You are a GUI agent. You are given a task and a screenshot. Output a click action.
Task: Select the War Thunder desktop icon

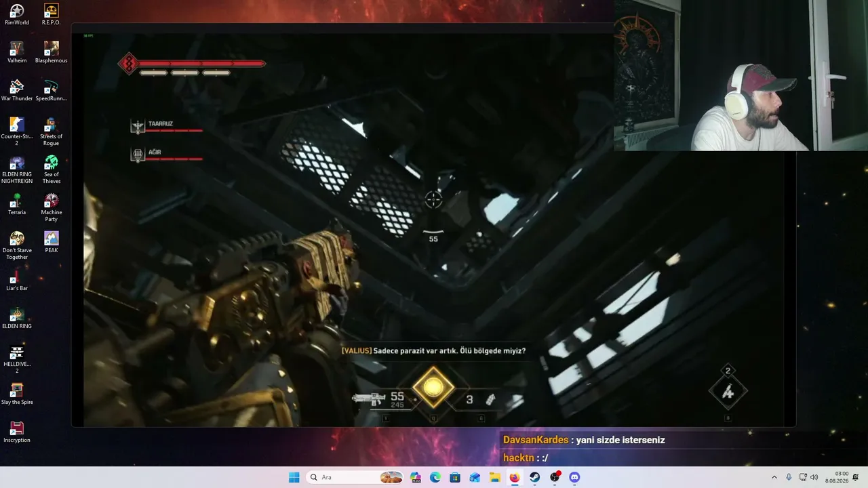tap(17, 90)
